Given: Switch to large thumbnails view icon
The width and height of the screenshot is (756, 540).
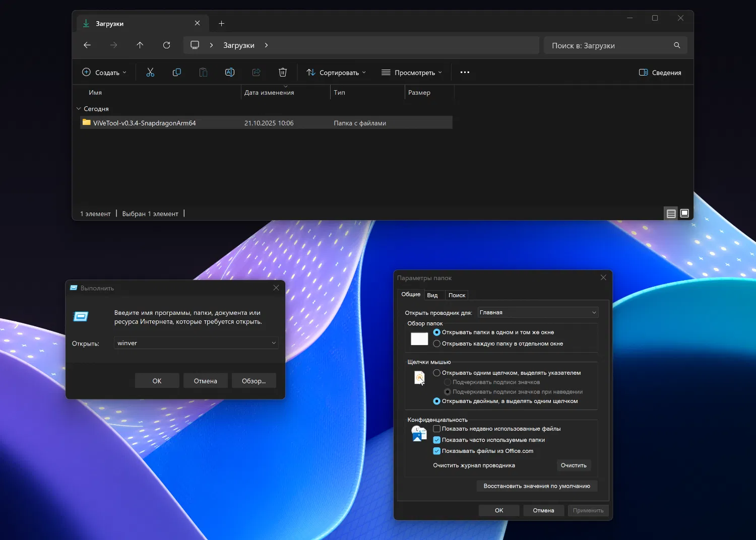Looking at the screenshot, I should pos(684,214).
